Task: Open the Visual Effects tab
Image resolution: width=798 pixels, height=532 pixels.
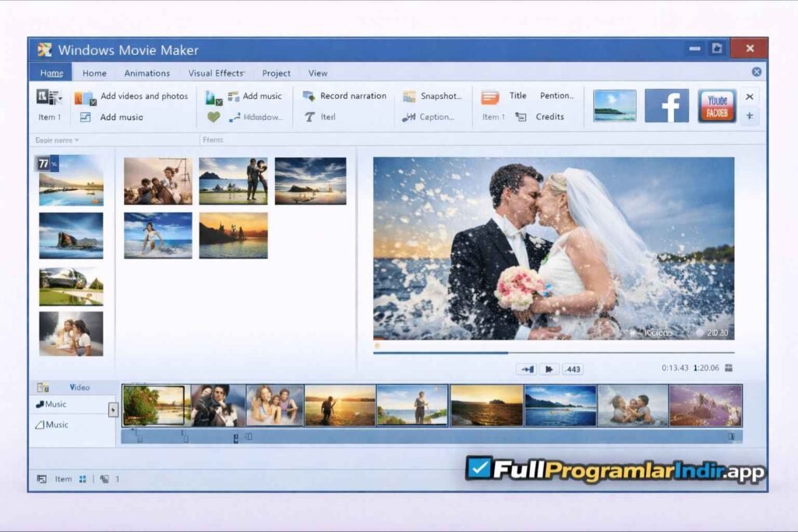Action: pyautogui.click(x=216, y=72)
